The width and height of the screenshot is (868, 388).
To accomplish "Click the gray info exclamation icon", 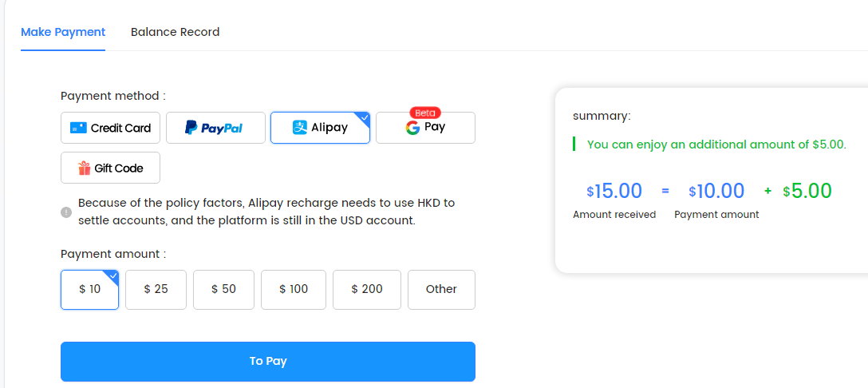I will pyautogui.click(x=66, y=212).
